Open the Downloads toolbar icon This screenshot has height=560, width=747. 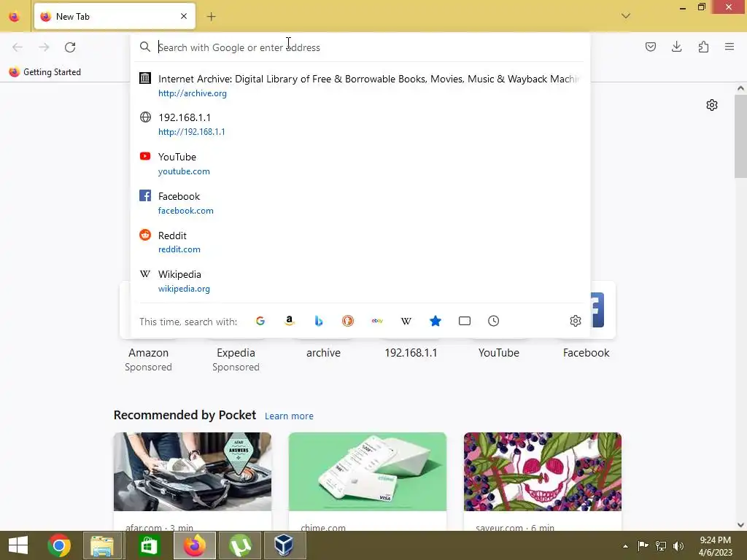coord(676,47)
